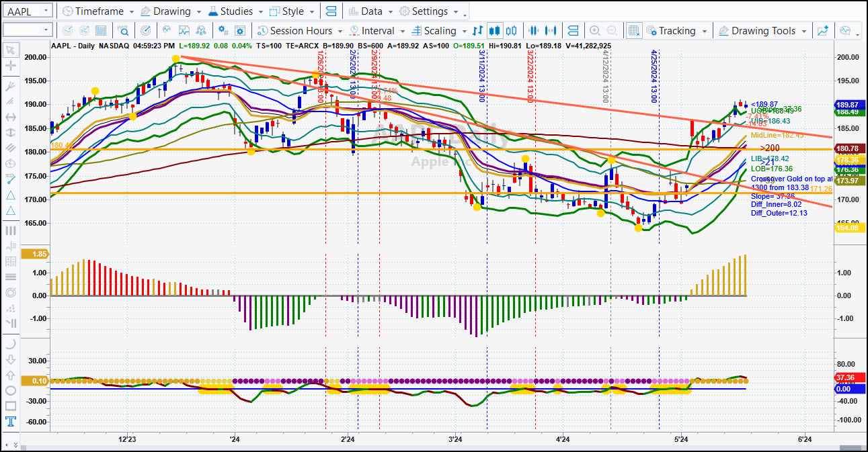868x452 pixels.
Task: Switch chart to OHLC bar style
Action: coord(477,31)
